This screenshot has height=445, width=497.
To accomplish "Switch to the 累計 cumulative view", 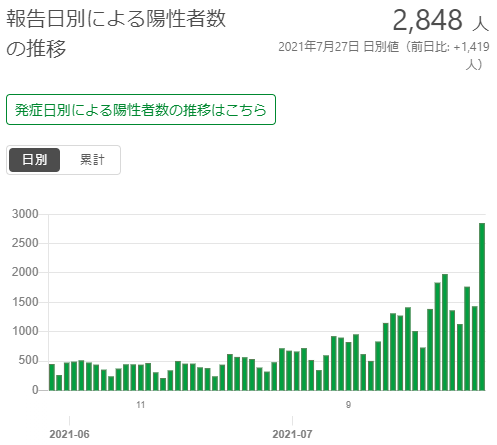I will (x=92, y=160).
